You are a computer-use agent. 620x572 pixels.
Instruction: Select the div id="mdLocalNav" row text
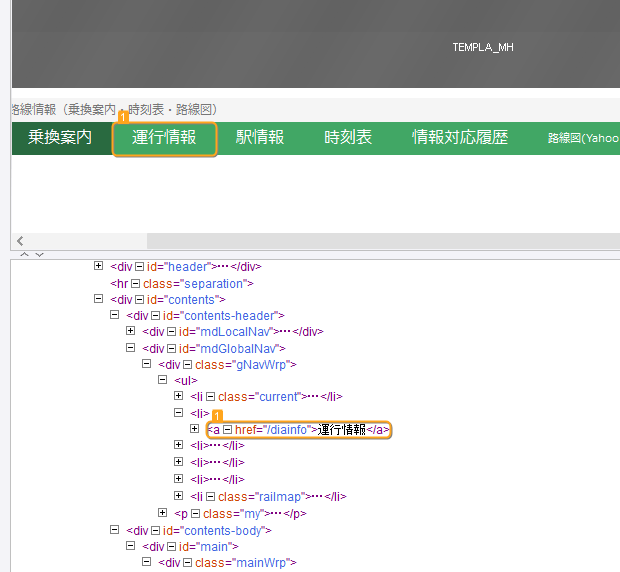coord(233,332)
